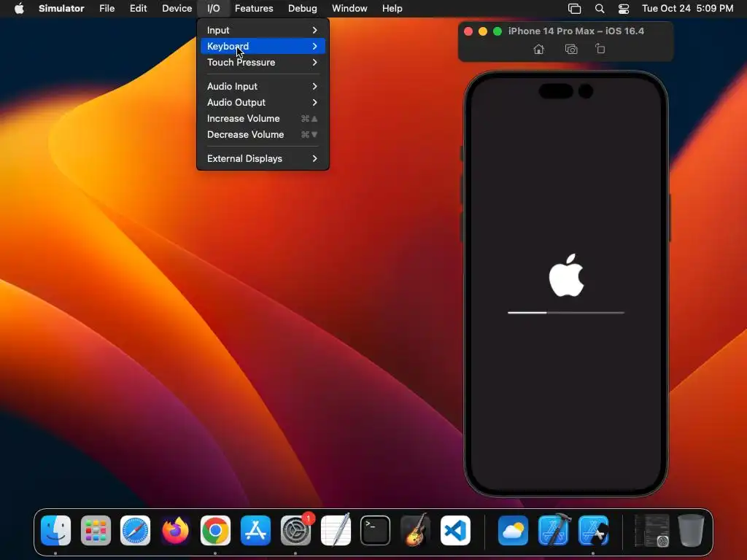Image resolution: width=747 pixels, height=560 pixels.
Task: Expand the Audio Input submenu
Action: tap(263, 86)
